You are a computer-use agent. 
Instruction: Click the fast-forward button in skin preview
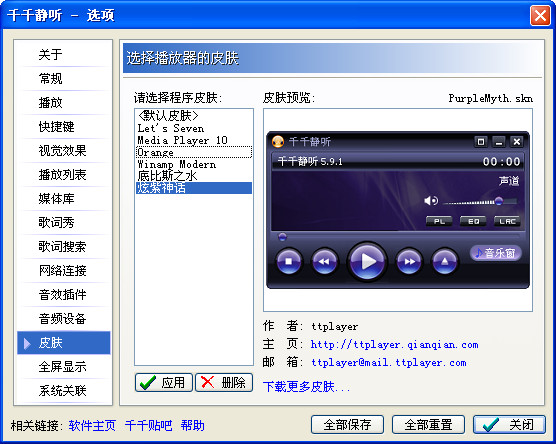point(410,262)
